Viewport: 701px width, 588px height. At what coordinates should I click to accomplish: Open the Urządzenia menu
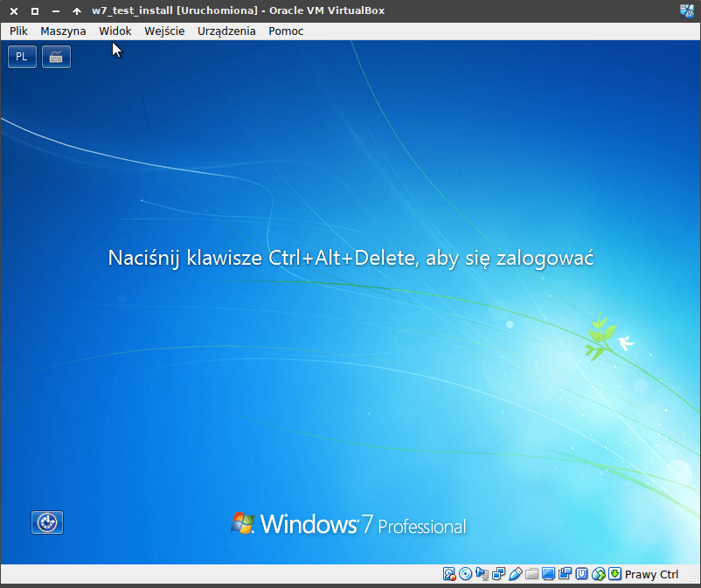pos(226,31)
